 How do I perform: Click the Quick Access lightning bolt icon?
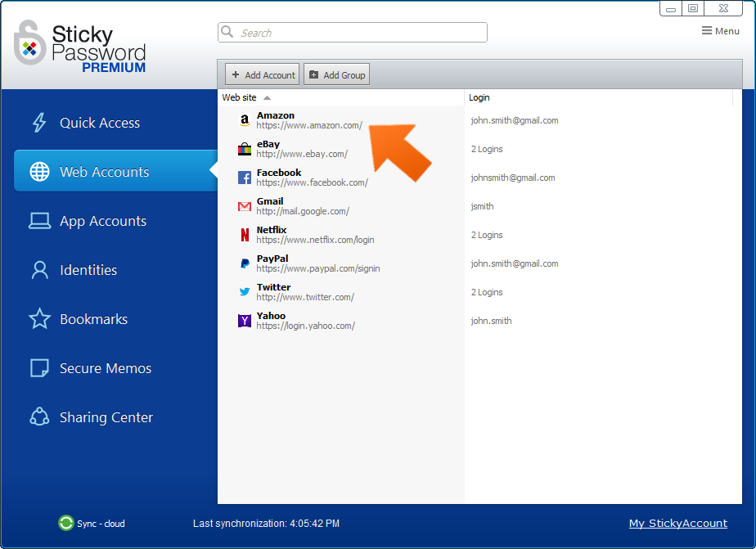click(x=39, y=123)
